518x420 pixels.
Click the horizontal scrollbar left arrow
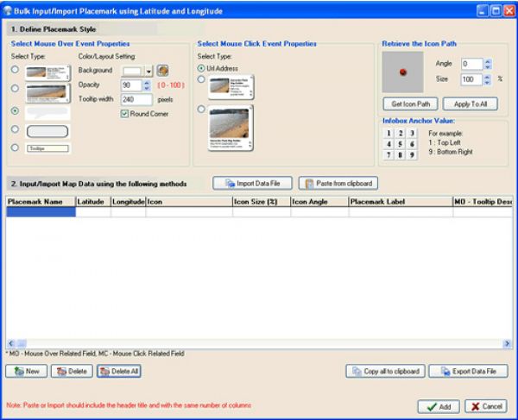click(x=11, y=343)
